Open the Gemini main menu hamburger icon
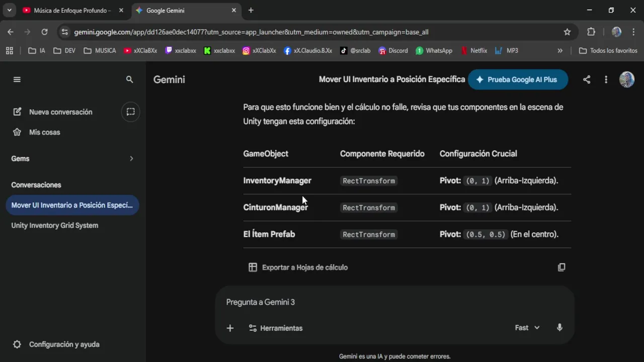Screen dimensions: 644x362 click(17, 79)
